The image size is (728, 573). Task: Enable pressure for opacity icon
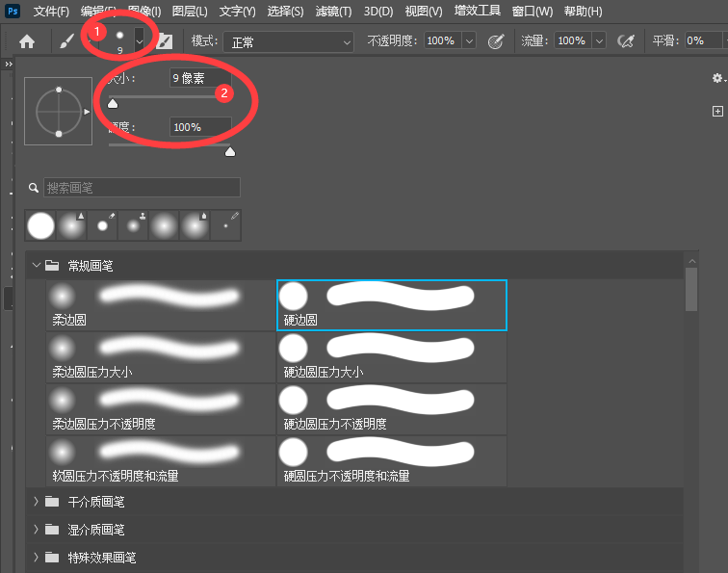coord(496,41)
